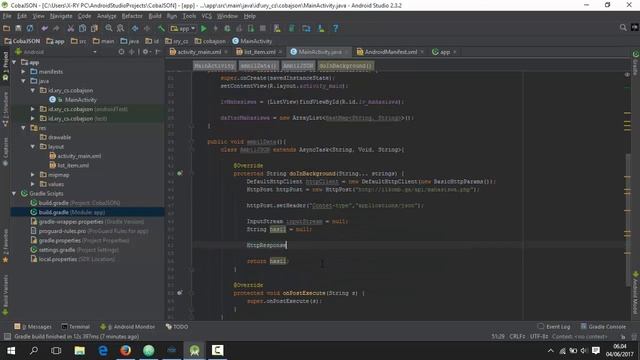
Task: Click the navigate Forward arrow icon
Action: coord(147,29)
